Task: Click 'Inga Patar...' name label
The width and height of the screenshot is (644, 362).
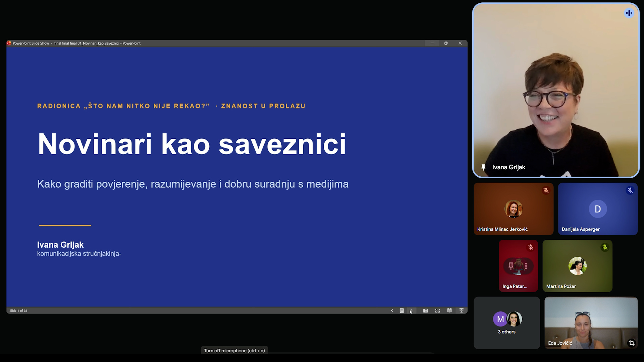Action: [x=515, y=286]
